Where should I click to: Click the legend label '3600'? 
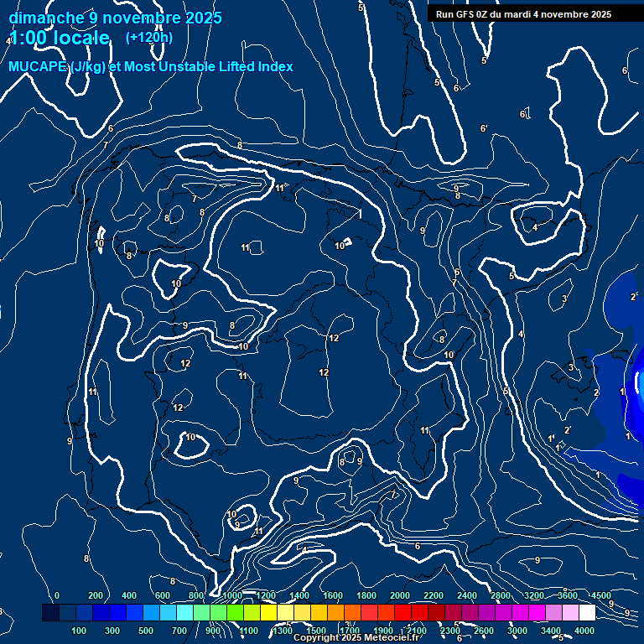tap(568, 595)
